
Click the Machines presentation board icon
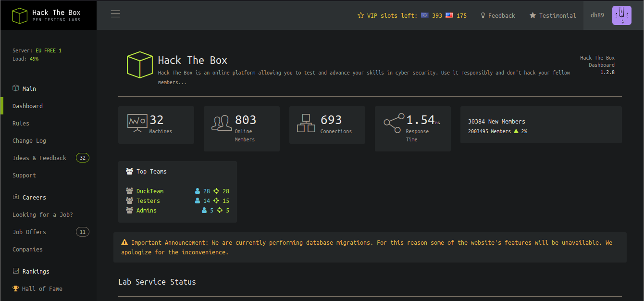click(x=137, y=123)
